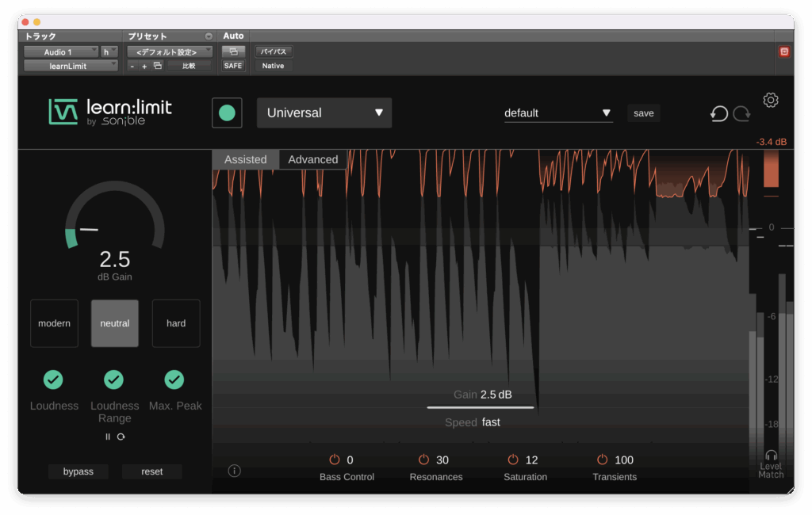Click the Transients value 100
Screen dimensions: 812x515
coord(624,460)
